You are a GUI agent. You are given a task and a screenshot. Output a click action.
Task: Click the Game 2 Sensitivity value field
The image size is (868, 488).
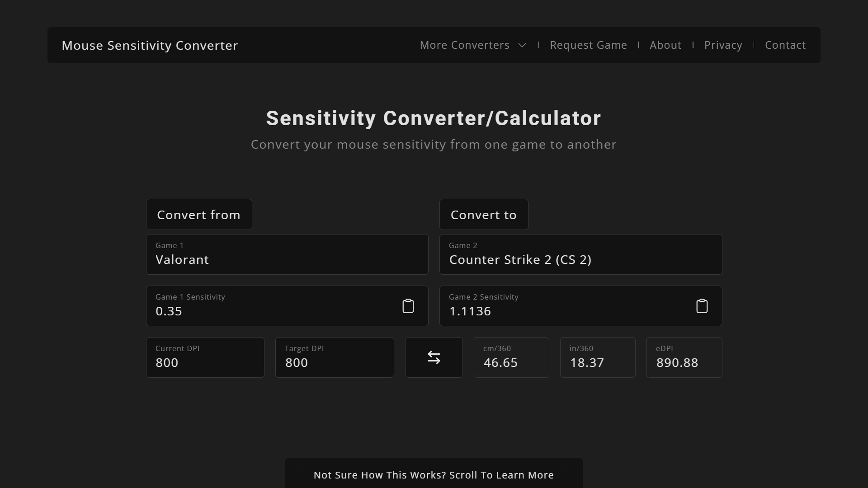pyautogui.click(x=565, y=310)
